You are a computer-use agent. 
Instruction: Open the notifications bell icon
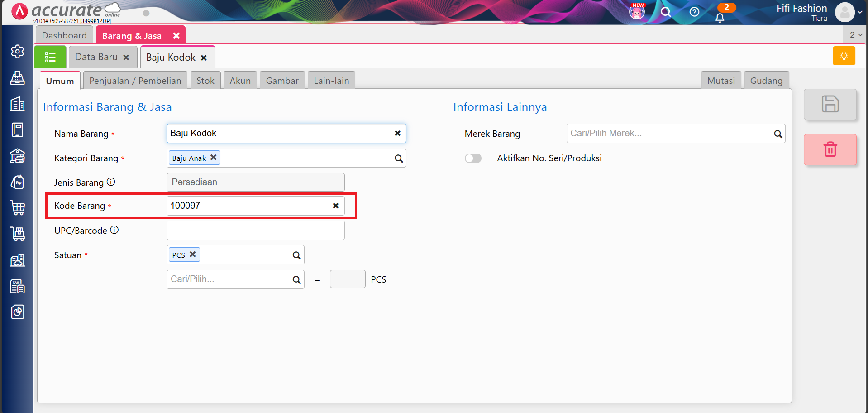pos(720,18)
